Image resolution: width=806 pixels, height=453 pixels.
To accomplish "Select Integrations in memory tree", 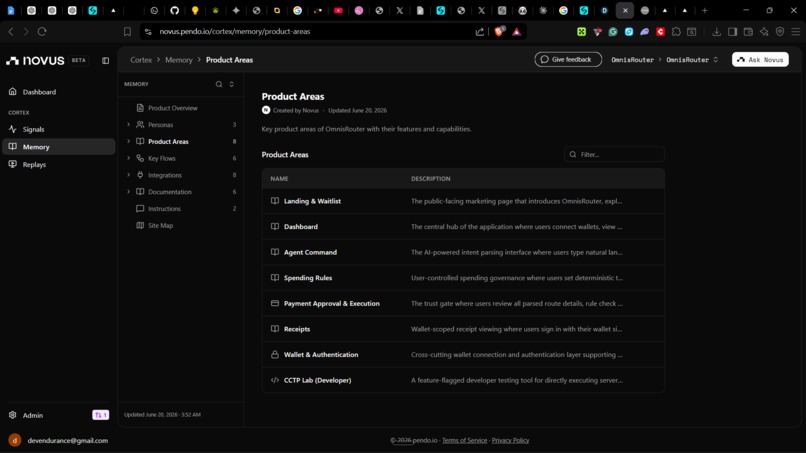I will [164, 175].
